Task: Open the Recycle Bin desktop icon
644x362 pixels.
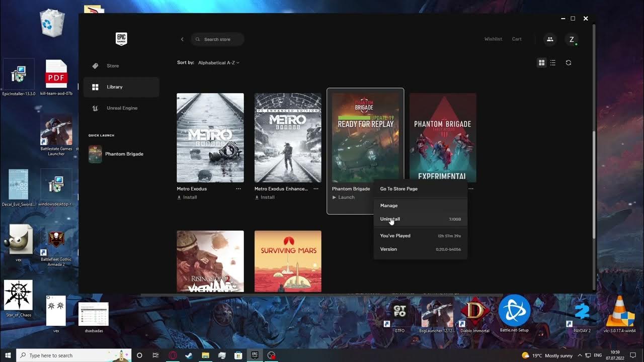Action: (52, 24)
